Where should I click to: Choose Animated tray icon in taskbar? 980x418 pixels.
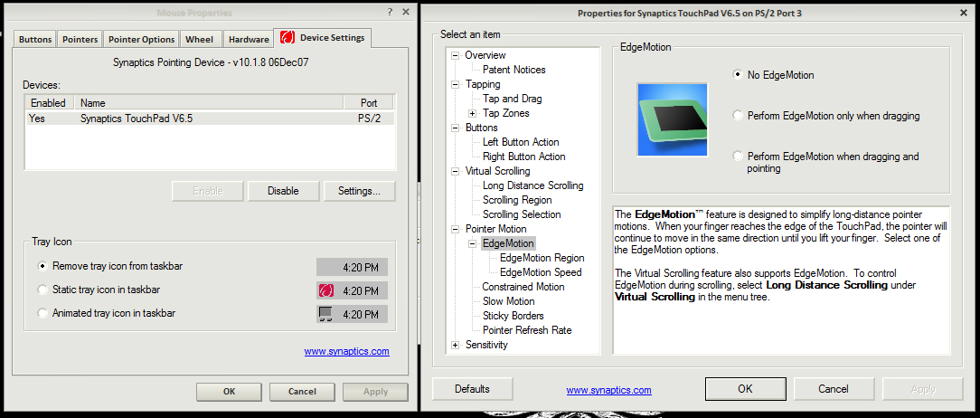[42, 313]
